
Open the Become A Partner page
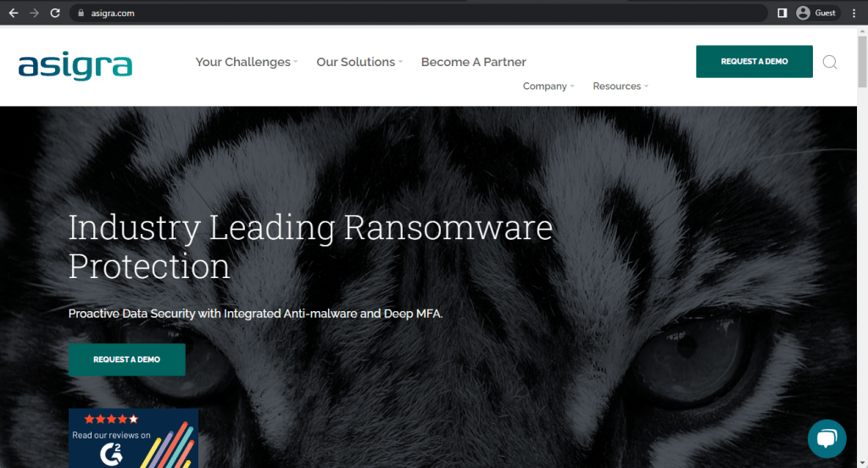click(473, 62)
